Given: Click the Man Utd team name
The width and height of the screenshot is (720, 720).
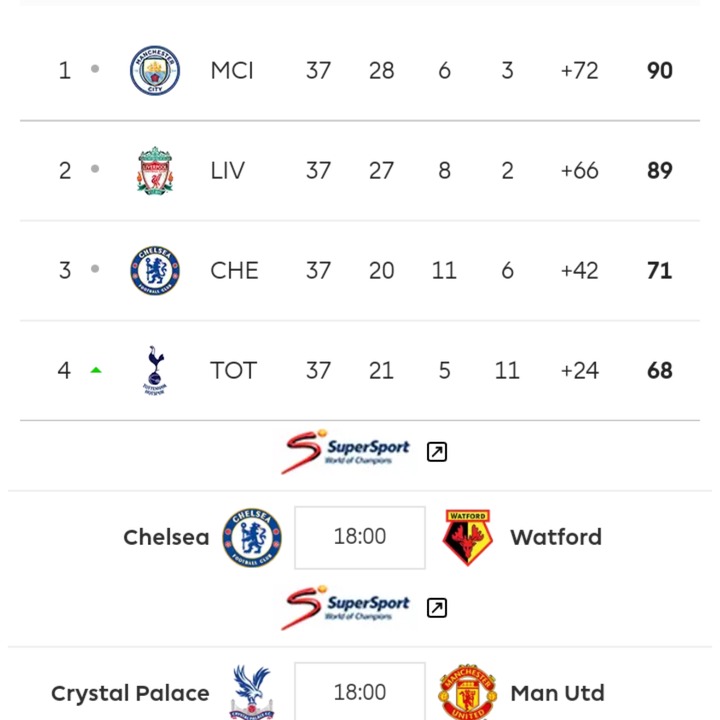Looking at the screenshot, I should point(557,693).
